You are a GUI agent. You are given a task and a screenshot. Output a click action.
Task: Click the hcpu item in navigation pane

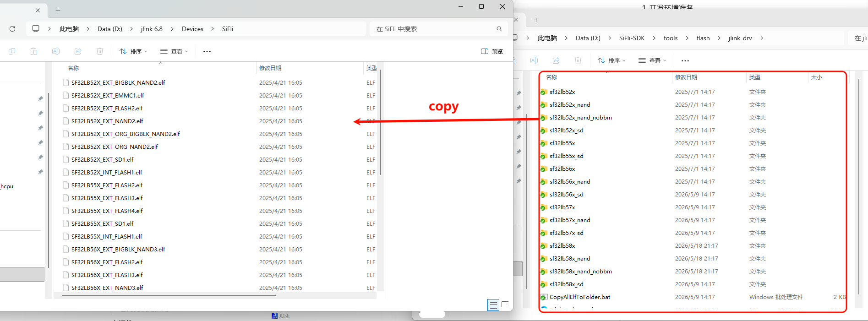pos(7,186)
